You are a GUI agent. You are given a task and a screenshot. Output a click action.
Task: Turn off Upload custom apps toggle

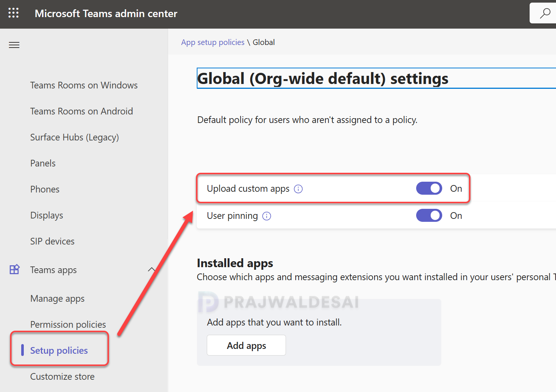(429, 188)
